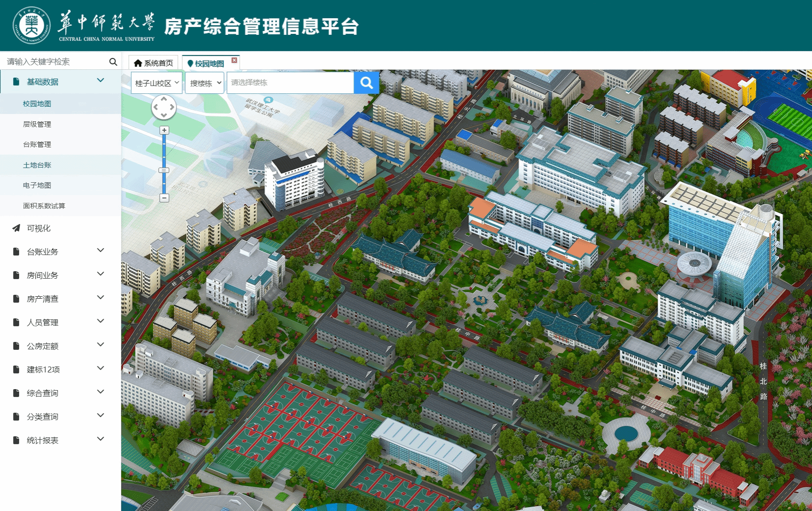
Task: Click the map pan compass control
Action: click(x=163, y=107)
